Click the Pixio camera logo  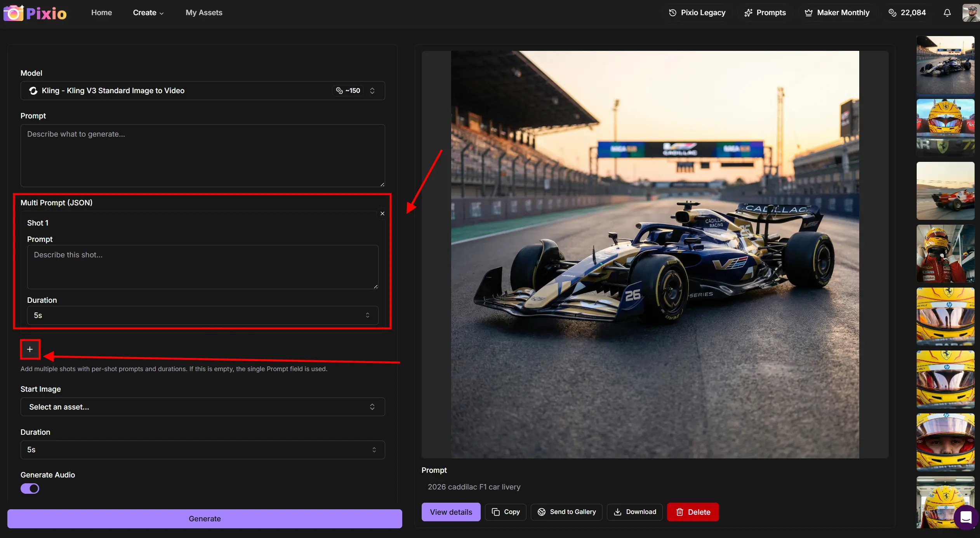tap(14, 13)
